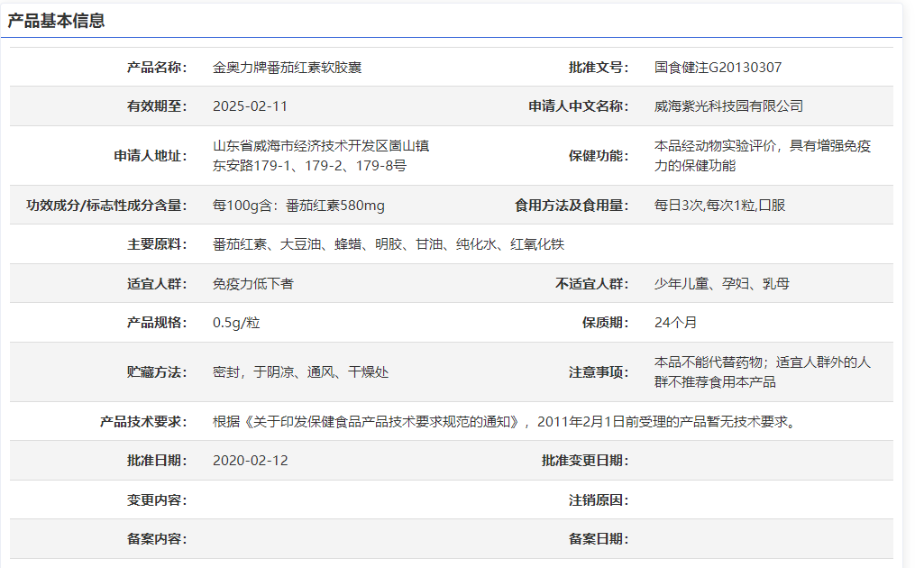
Task: Select caution text 本品不能代替药物；适宜人群外的人
Action: pyautogui.click(x=763, y=362)
